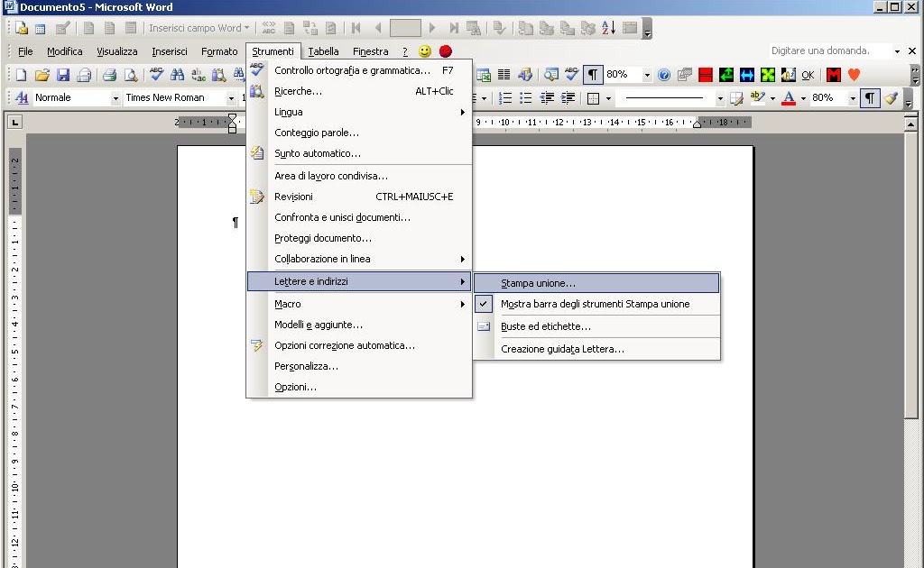
Task: Open the Inserisci menu
Action: (x=169, y=51)
